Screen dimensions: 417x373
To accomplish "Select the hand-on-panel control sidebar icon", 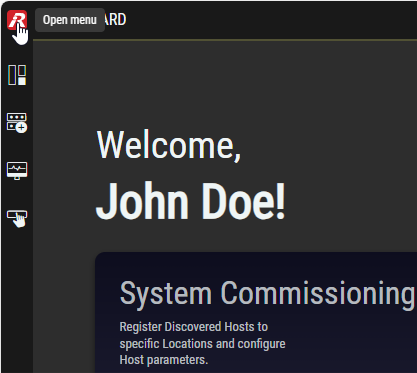I will pyautogui.click(x=17, y=219).
